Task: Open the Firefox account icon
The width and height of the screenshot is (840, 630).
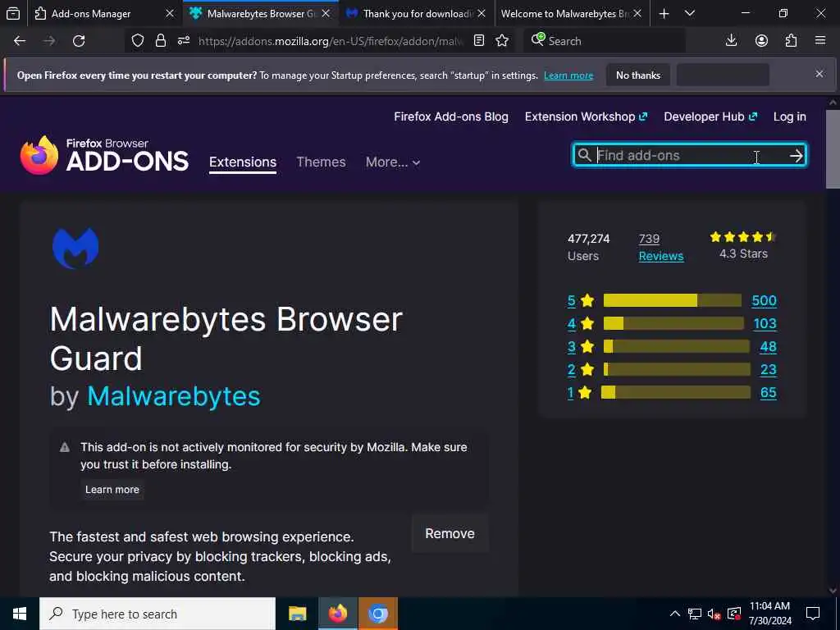Action: tap(761, 41)
